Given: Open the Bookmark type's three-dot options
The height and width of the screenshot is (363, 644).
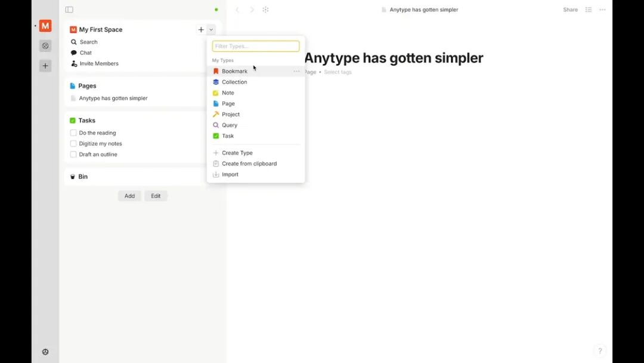Looking at the screenshot, I should pyautogui.click(x=296, y=71).
